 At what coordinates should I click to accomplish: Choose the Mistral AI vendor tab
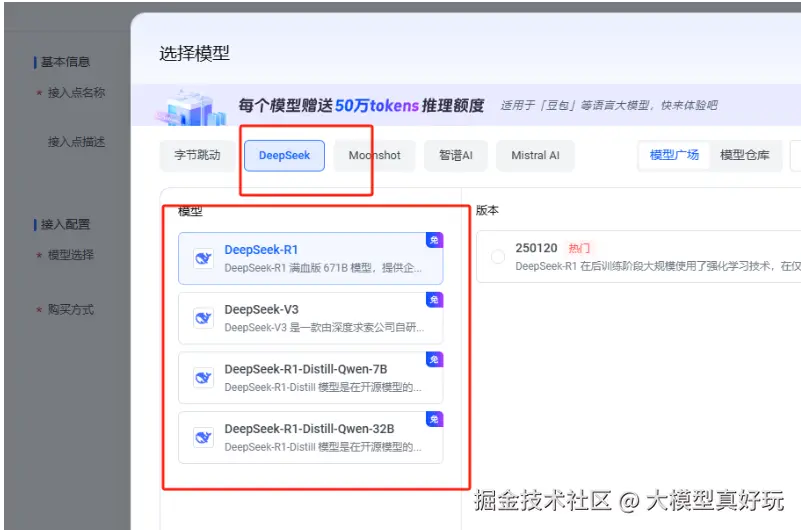(x=535, y=155)
